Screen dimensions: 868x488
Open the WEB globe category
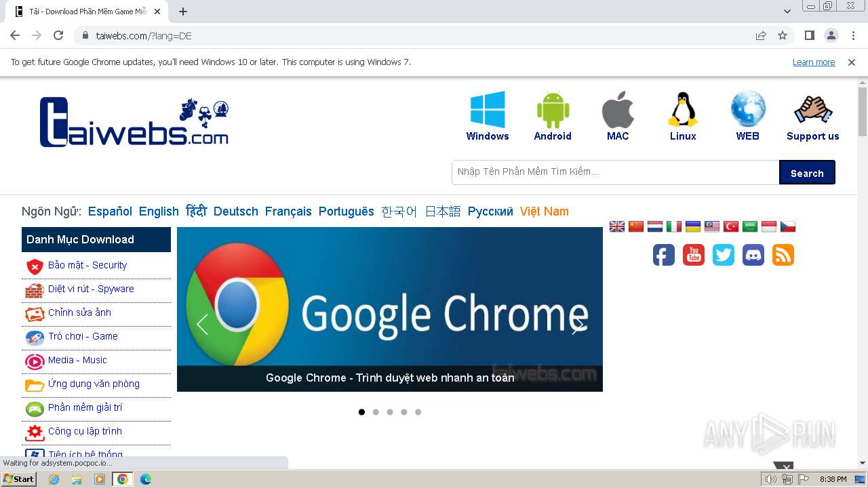(x=748, y=110)
